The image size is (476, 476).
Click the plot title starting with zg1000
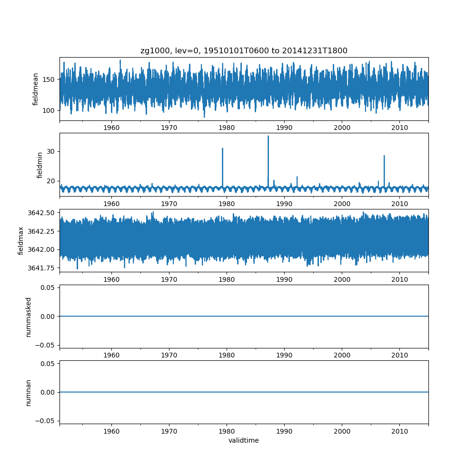244,50
